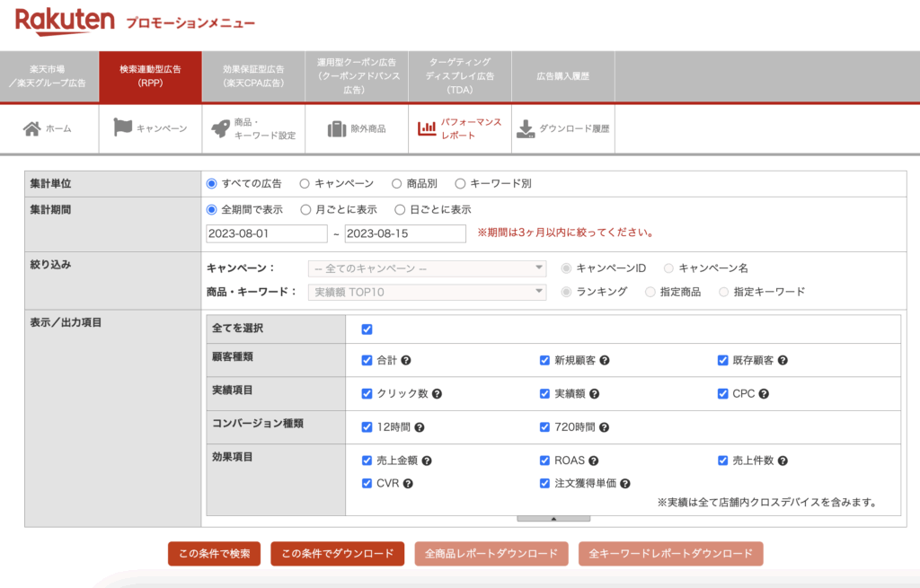The height and width of the screenshot is (588, 920).
Task: Click the briefcase icon for 除外商品
Action: (337, 129)
